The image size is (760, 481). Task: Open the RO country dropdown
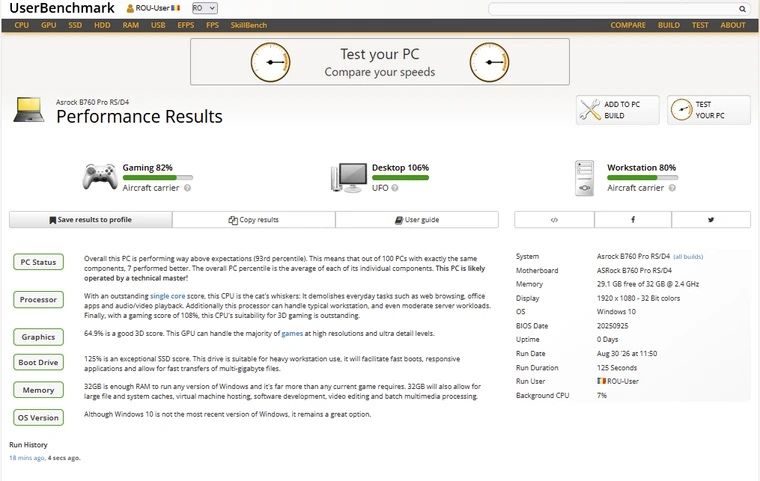[204, 8]
